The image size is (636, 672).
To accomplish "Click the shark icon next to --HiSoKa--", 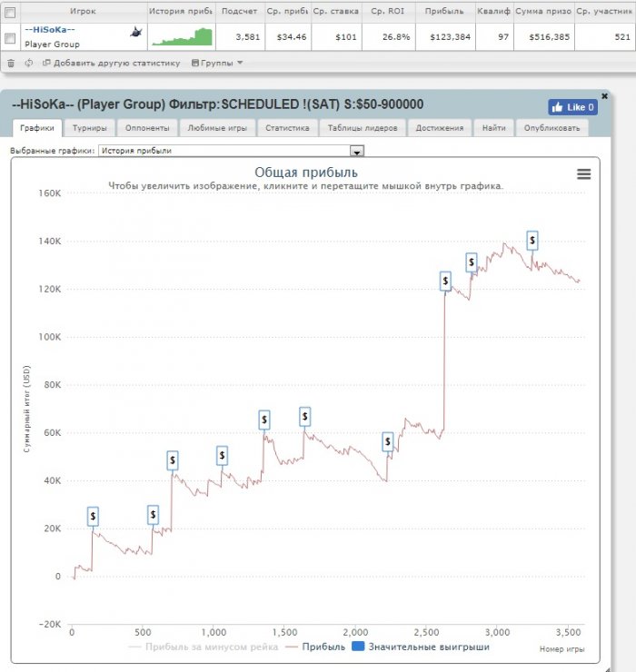I will 136,32.
